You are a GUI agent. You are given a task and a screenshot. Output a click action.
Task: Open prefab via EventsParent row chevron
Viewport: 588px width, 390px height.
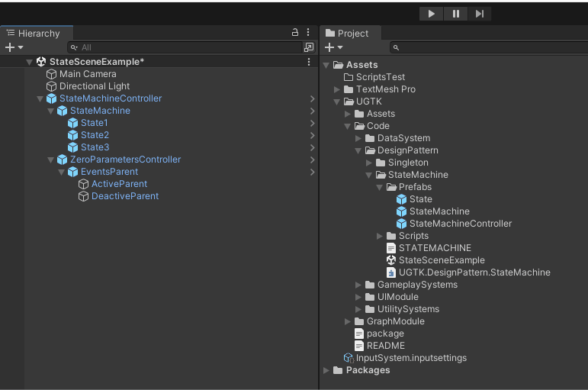[313, 172]
